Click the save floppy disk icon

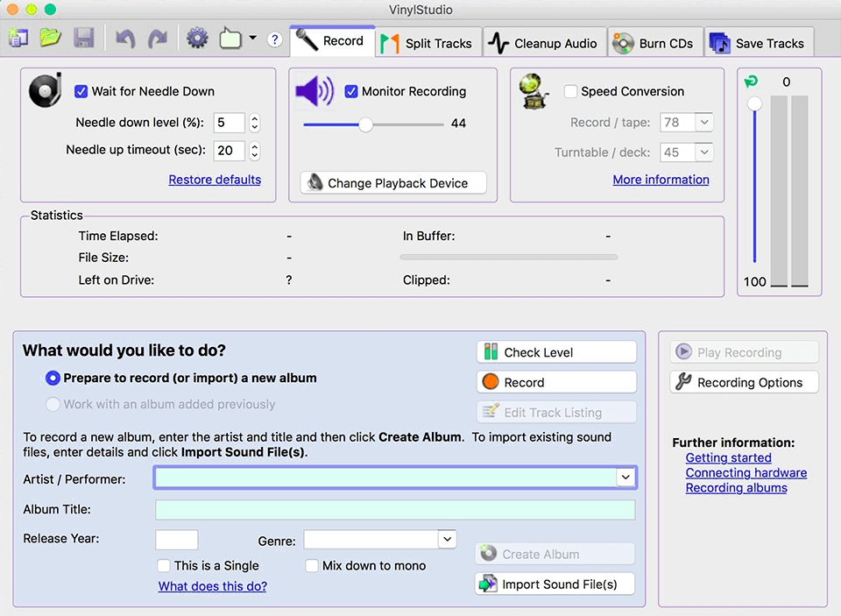click(84, 39)
